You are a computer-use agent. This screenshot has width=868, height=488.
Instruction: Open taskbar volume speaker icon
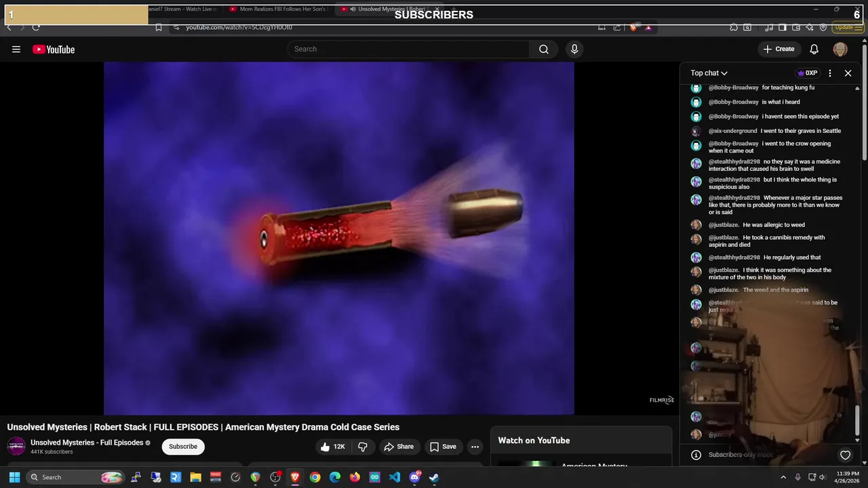tap(823, 477)
